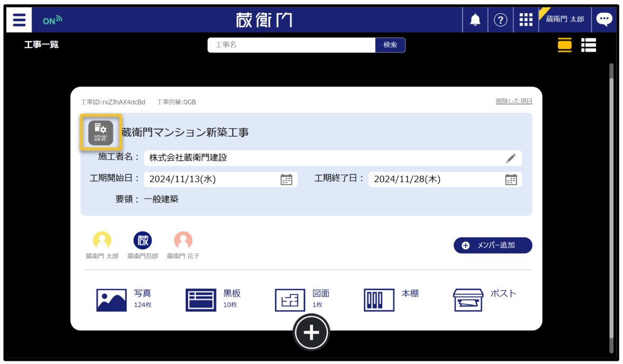Open the 工期開始日 calendar picker
Viewport: 623px width, 364px height.
pos(286,179)
